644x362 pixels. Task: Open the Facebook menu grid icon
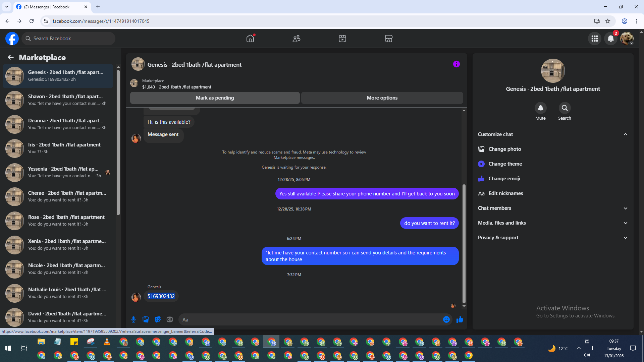click(x=594, y=39)
